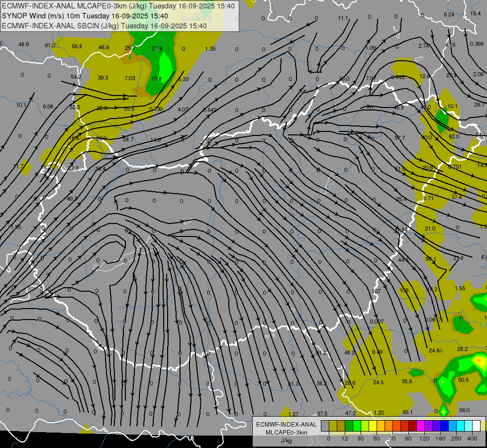
Task: Click the map value 14.9
Action: pyautogui.click(x=155, y=140)
